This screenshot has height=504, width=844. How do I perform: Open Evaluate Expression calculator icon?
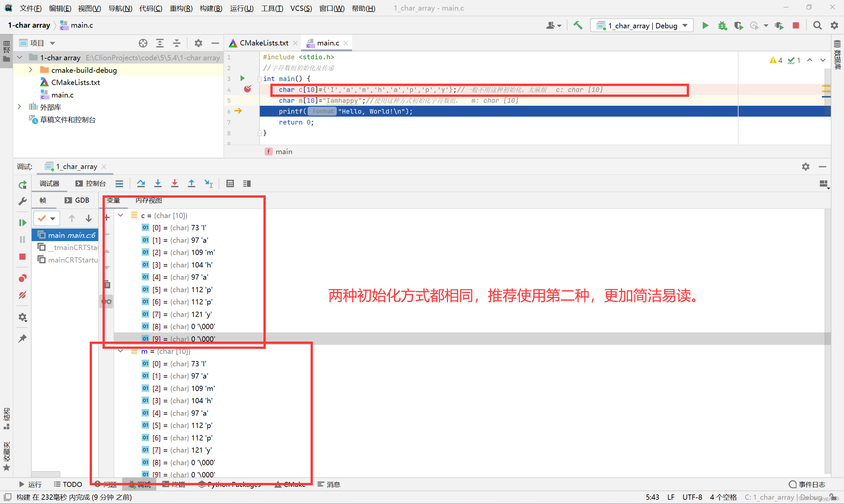pos(230,184)
